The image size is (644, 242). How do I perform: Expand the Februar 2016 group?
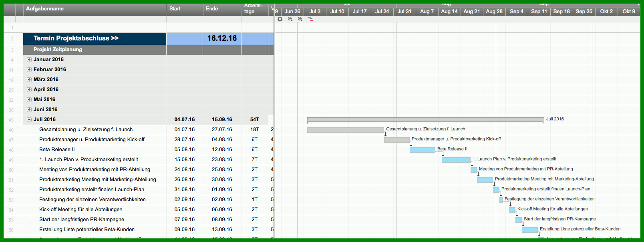click(x=29, y=70)
